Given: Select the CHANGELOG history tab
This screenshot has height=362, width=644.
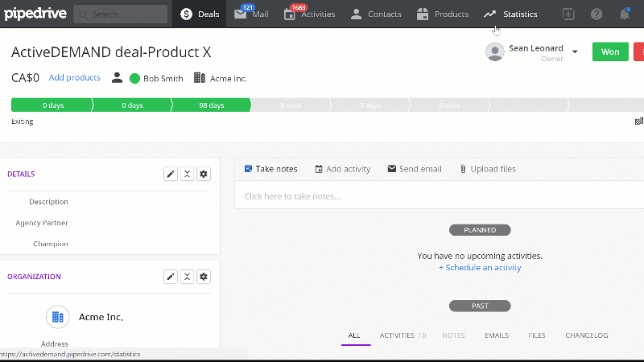Looking at the screenshot, I should click(587, 335).
